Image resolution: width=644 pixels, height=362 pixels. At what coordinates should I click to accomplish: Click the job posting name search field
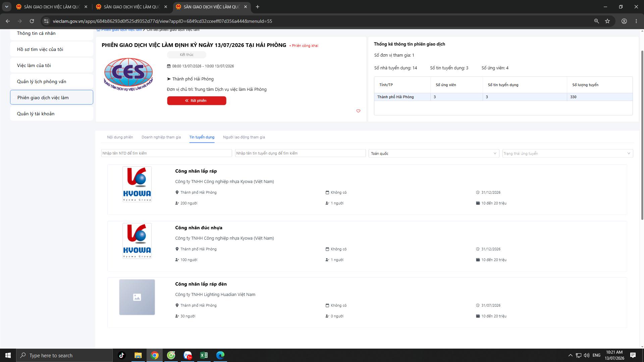[x=300, y=153]
